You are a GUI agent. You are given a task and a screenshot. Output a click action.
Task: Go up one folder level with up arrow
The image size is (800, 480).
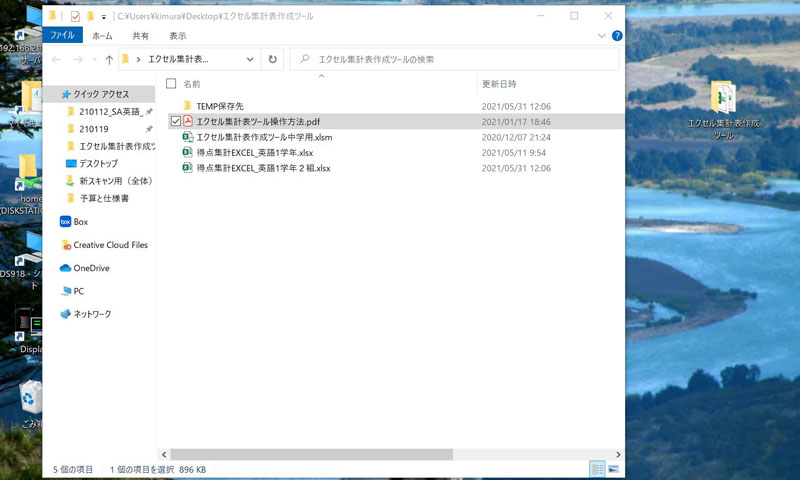pos(109,60)
